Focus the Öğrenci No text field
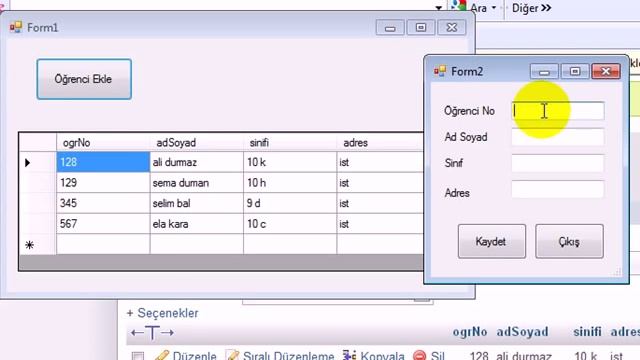Screen dimensions: 640x360 click(x=558, y=111)
